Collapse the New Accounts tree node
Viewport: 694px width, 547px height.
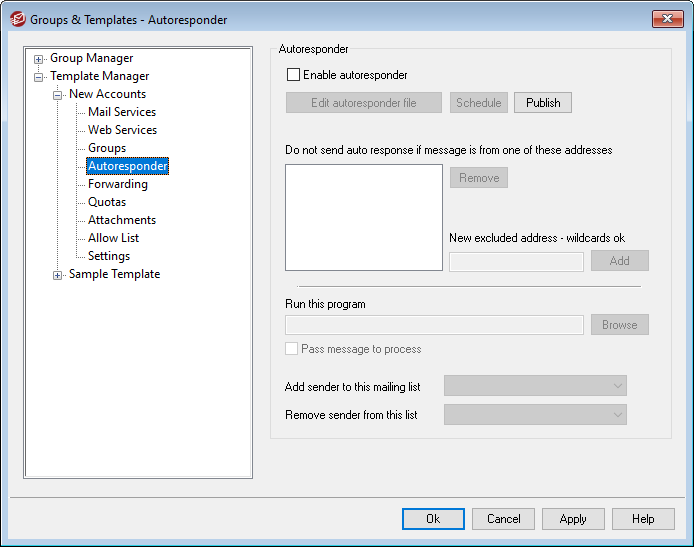tap(58, 95)
